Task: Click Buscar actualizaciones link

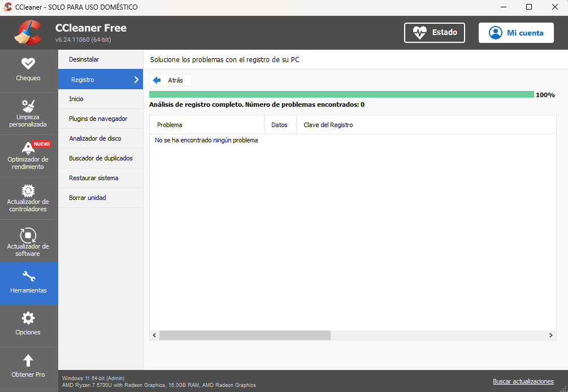Action: coord(523,381)
